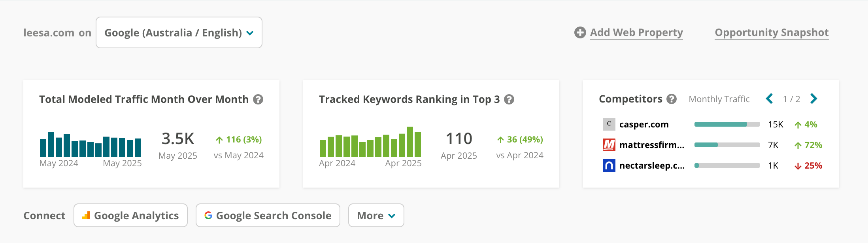This screenshot has height=243, width=868.
Task: Open nectarsleep.c... competitor link
Action: click(x=652, y=165)
